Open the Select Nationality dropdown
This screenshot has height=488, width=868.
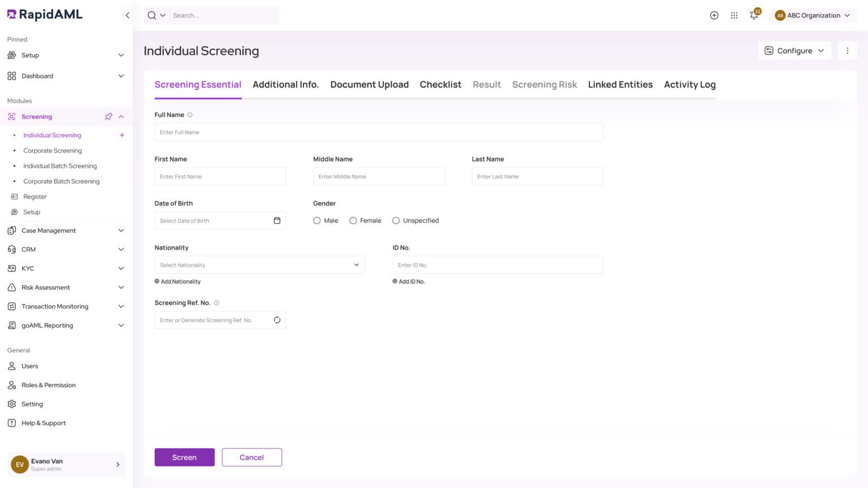coord(259,264)
